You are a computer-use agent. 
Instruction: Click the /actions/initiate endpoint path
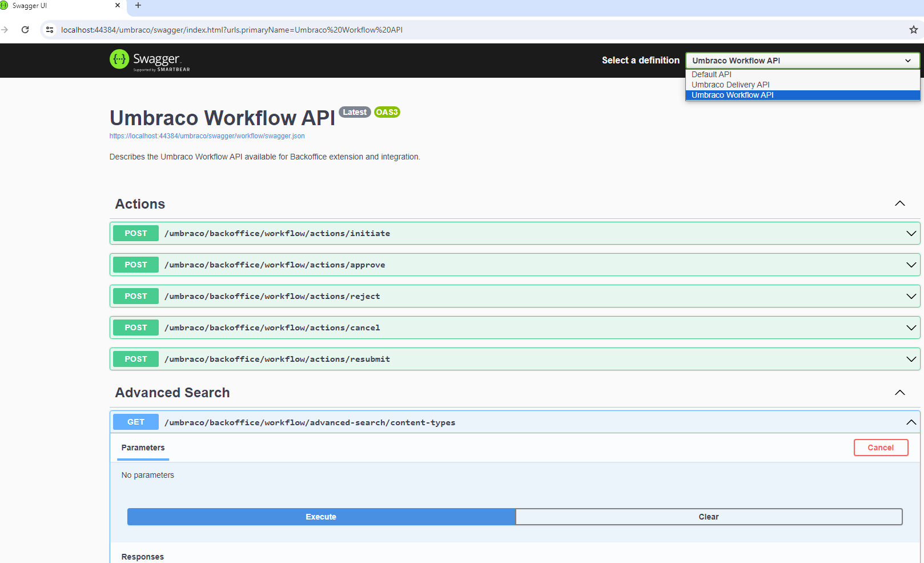click(278, 233)
